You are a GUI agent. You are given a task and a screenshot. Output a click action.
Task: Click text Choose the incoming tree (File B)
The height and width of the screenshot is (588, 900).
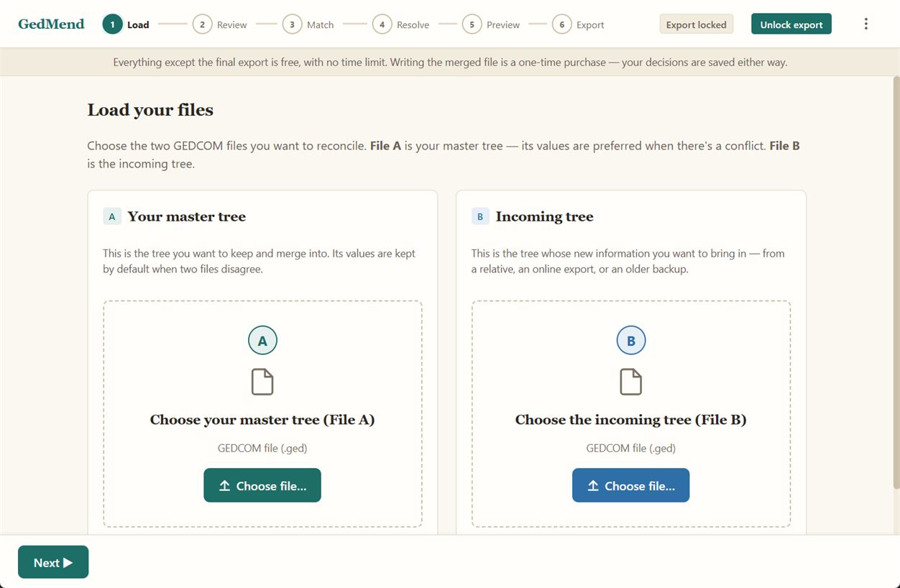tap(631, 420)
